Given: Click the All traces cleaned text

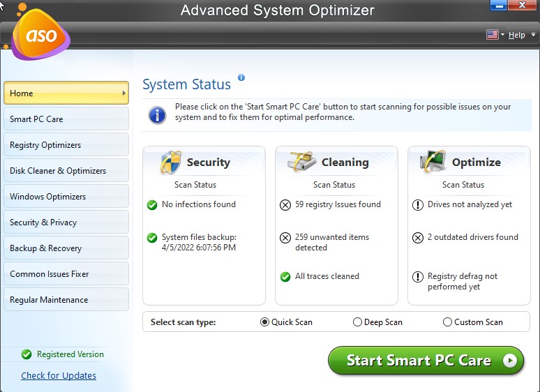Looking at the screenshot, I should (x=327, y=276).
